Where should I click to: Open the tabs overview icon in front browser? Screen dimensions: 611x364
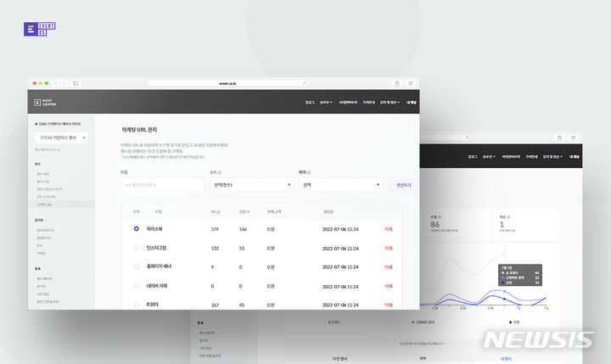(409, 83)
